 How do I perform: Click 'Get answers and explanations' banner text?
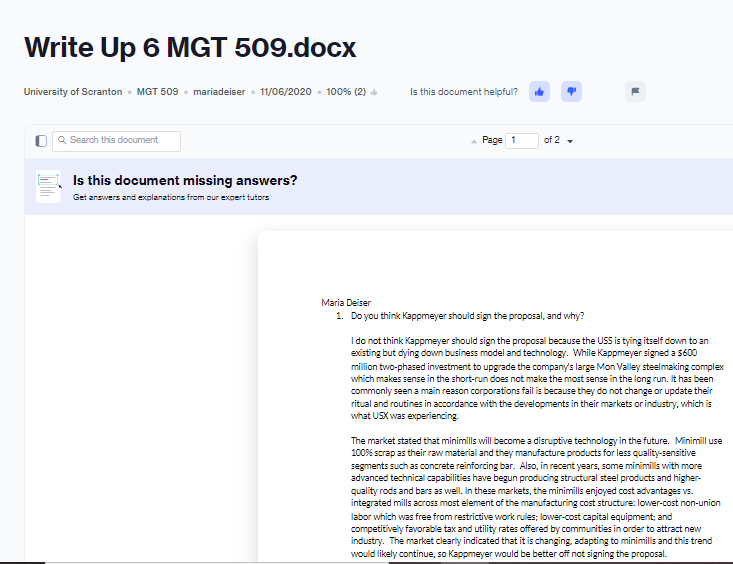(171, 197)
